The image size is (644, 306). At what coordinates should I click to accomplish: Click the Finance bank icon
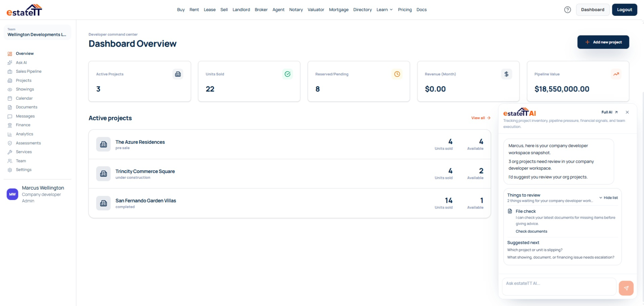(10, 125)
